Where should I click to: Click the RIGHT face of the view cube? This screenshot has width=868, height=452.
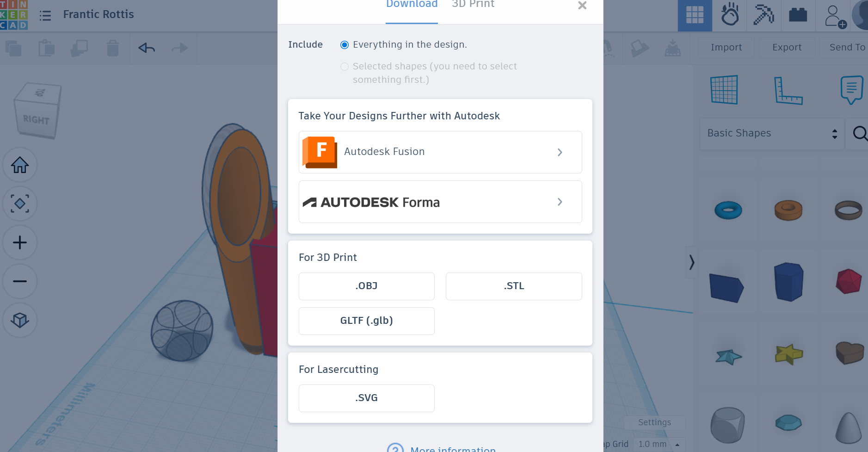point(36,120)
